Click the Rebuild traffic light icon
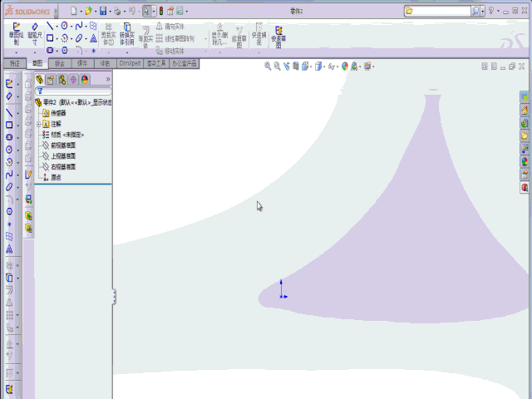Image resolution: width=532 pixels, height=399 pixels. point(161,11)
